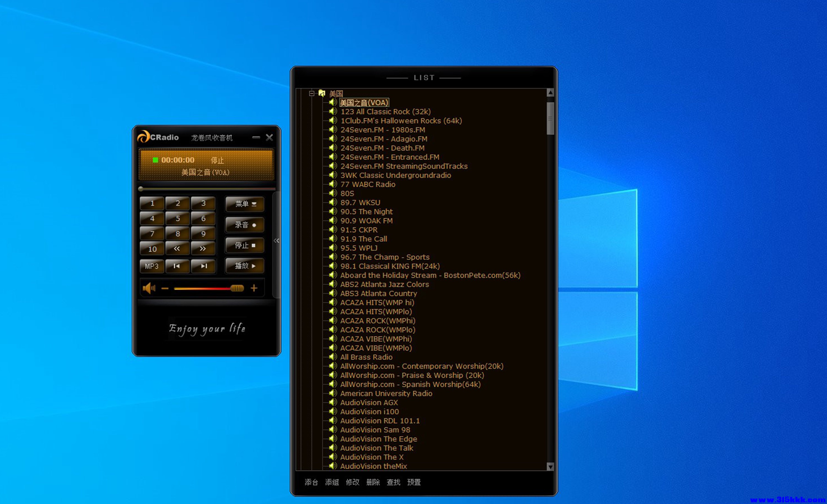Image resolution: width=827 pixels, height=504 pixels.
Task: Click the rewind double-arrow preset button
Action: pyautogui.click(x=177, y=249)
